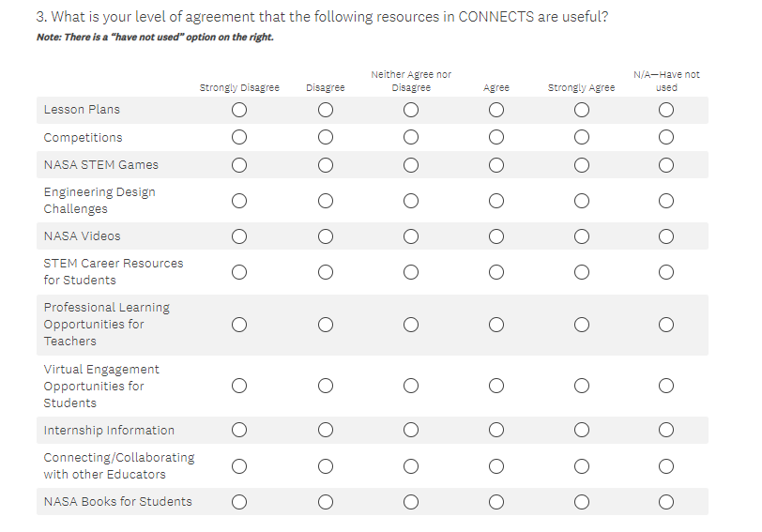Mark NASA Books for Students as Strongly Disagree
This screenshot has height=532, width=762.
(x=239, y=502)
